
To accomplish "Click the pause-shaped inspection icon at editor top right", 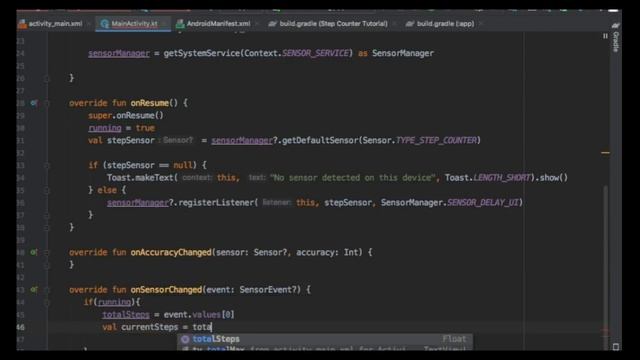I will click(x=605, y=36).
